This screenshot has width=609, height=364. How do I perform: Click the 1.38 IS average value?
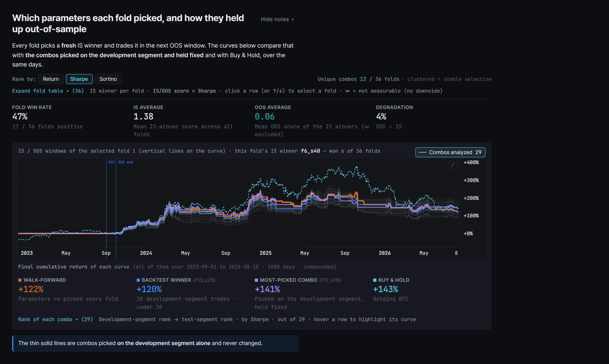click(143, 117)
